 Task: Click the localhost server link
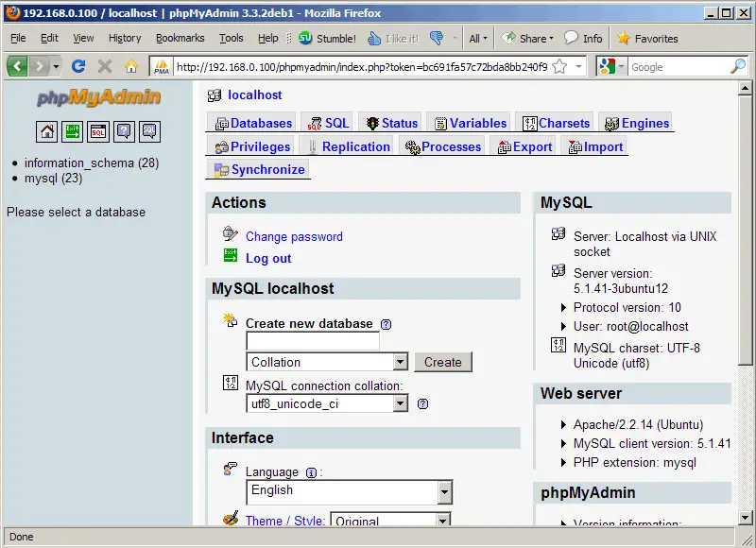(x=255, y=94)
